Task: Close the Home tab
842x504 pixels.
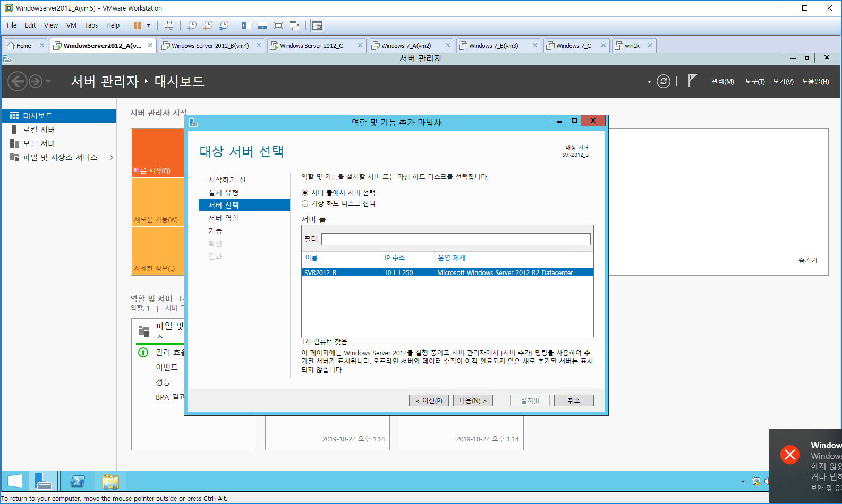Action: point(42,46)
